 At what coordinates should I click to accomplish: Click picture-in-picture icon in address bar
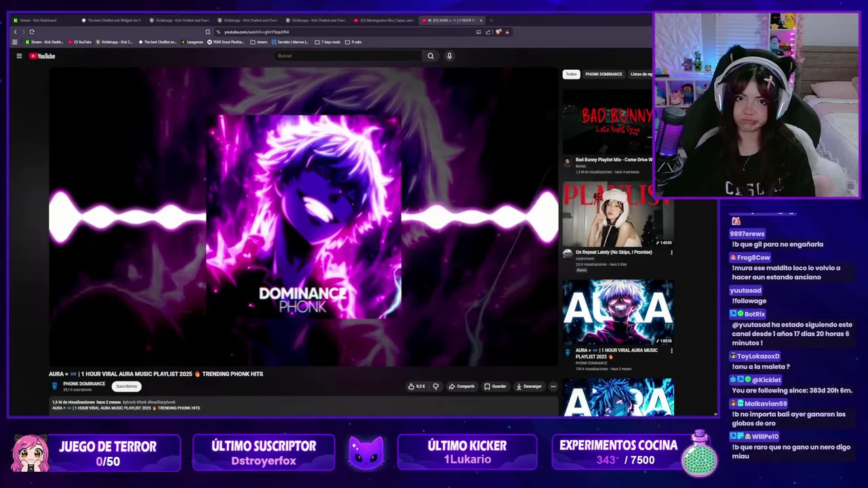(x=479, y=32)
